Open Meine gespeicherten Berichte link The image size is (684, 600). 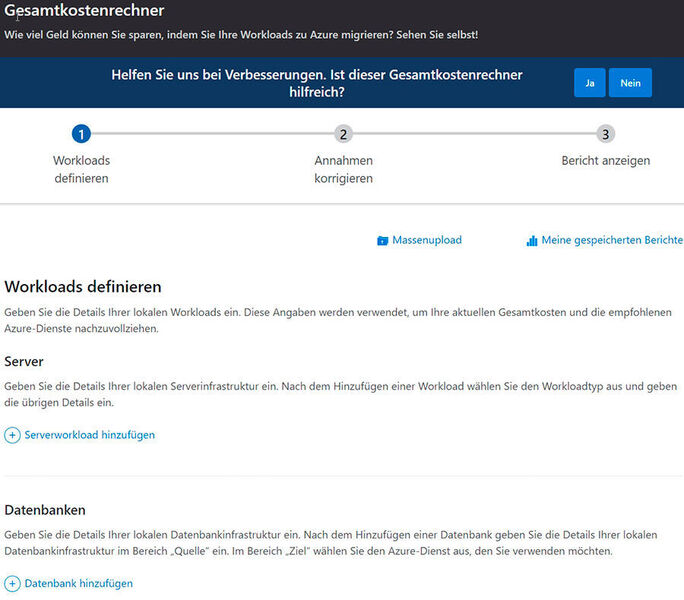point(612,240)
